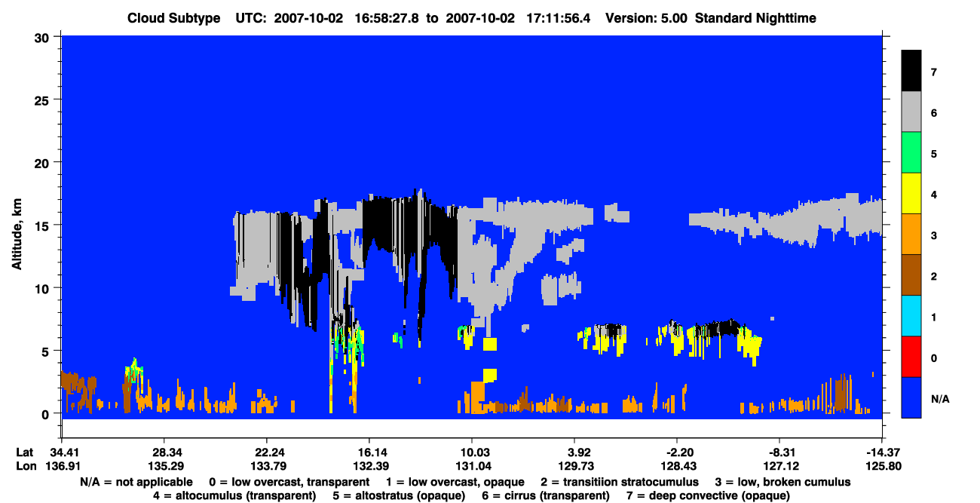980x503 pixels.
Task: Click latitude value 28.34
Action: (x=164, y=452)
